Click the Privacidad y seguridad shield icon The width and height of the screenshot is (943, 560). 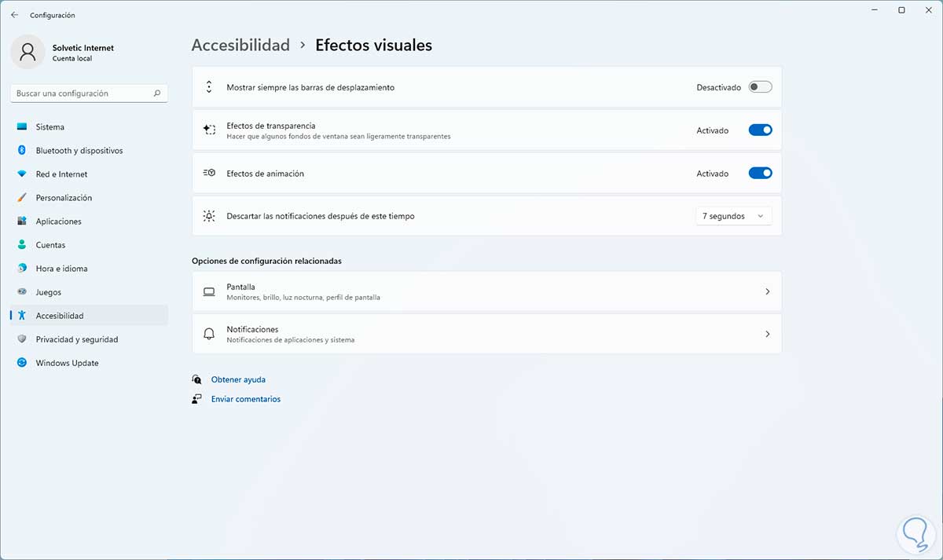22,339
